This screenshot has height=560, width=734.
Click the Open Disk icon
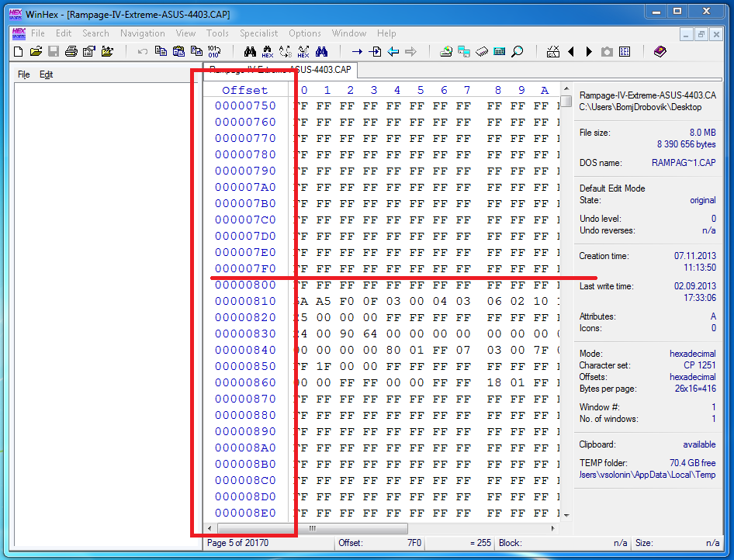click(446, 51)
